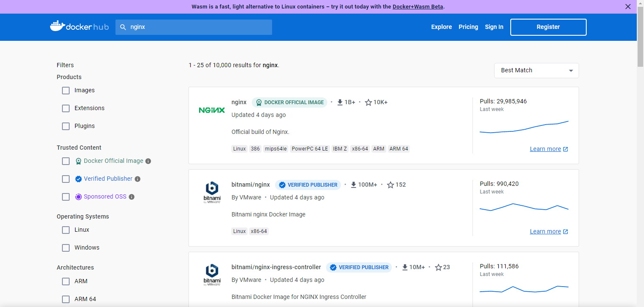Check the Sponsored OSS filter
This screenshot has height=307, width=644.
coord(66,197)
